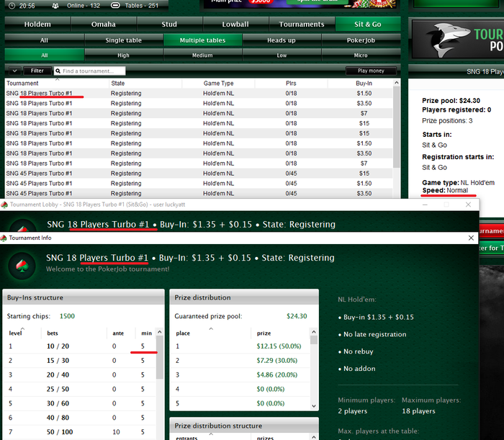Select the SNG 45 Players Turbo $15 row
The image size is (504, 440).
(x=199, y=174)
